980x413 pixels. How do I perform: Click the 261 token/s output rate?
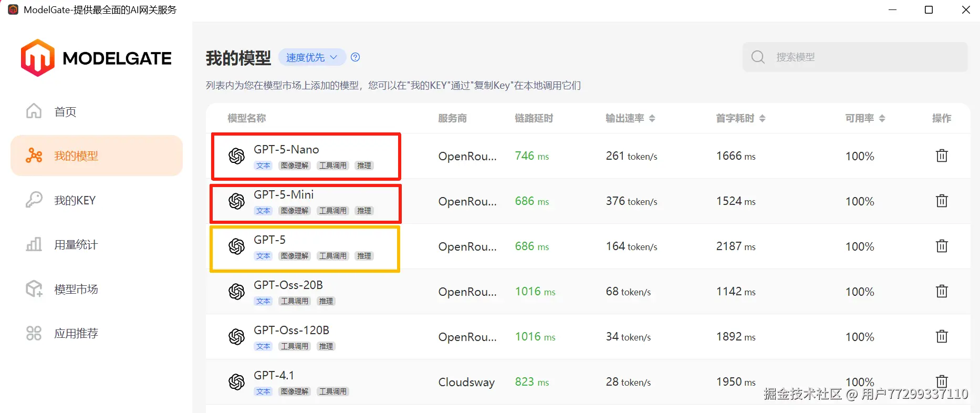click(x=632, y=156)
